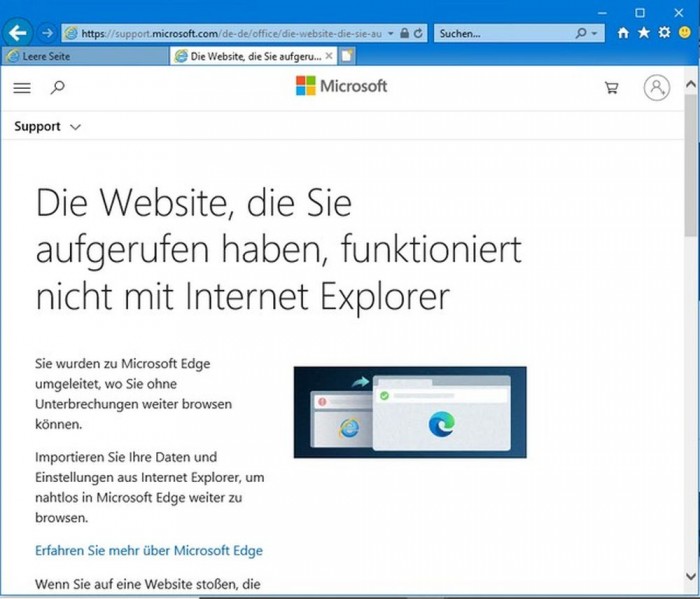Open the search provider dropdown arrow
700x599 pixels.
pyautogui.click(x=595, y=33)
